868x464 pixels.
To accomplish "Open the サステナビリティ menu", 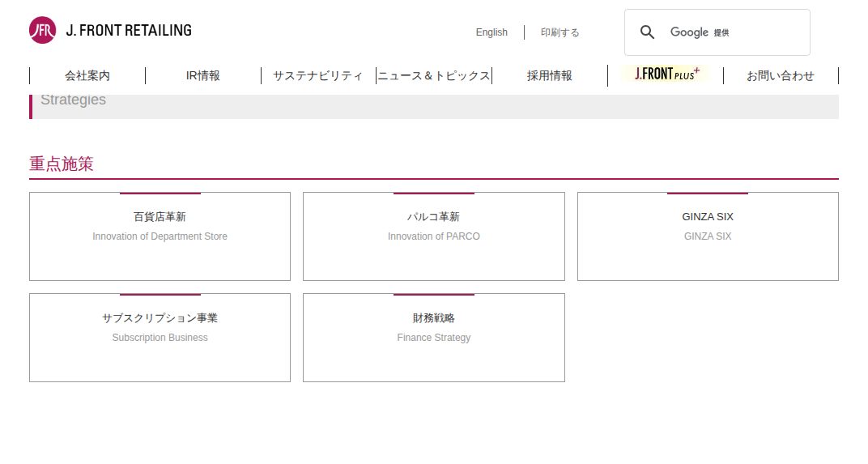I will (x=318, y=76).
